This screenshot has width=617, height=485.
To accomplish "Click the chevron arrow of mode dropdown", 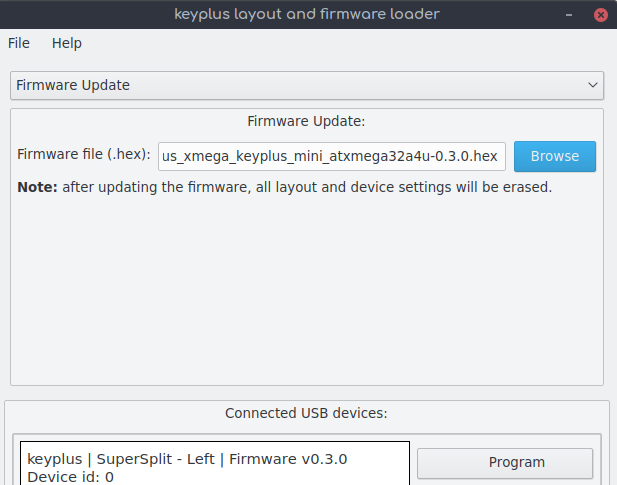I will pos(593,85).
